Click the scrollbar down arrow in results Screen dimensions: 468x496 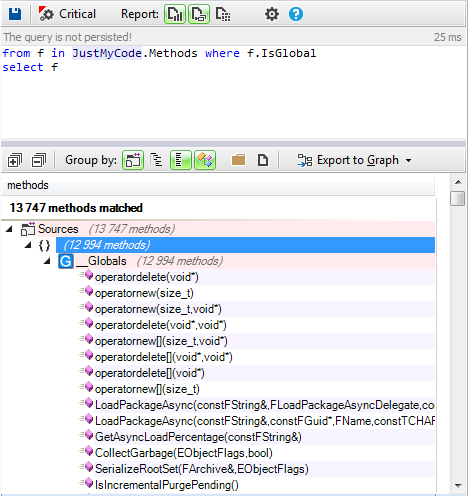(458, 485)
